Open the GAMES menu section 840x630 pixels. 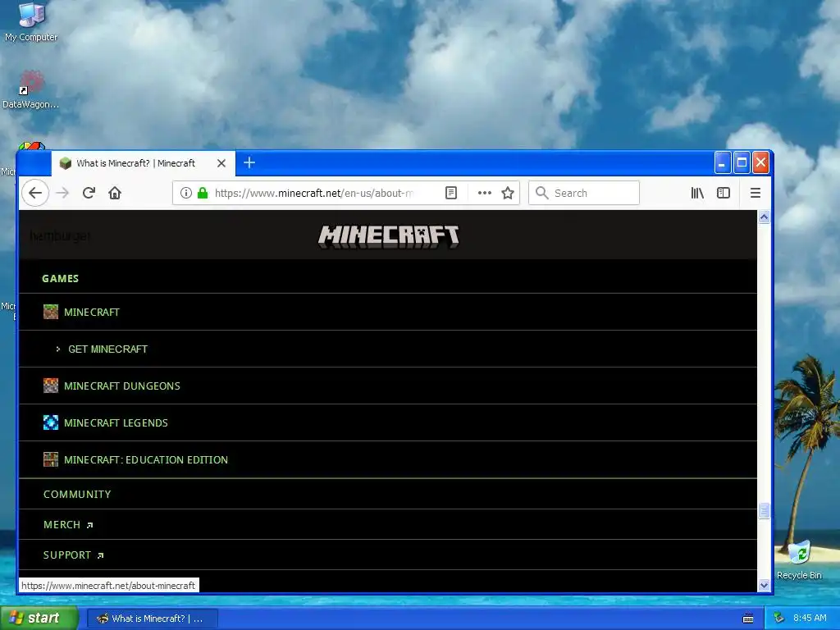pyautogui.click(x=61, y=279)
